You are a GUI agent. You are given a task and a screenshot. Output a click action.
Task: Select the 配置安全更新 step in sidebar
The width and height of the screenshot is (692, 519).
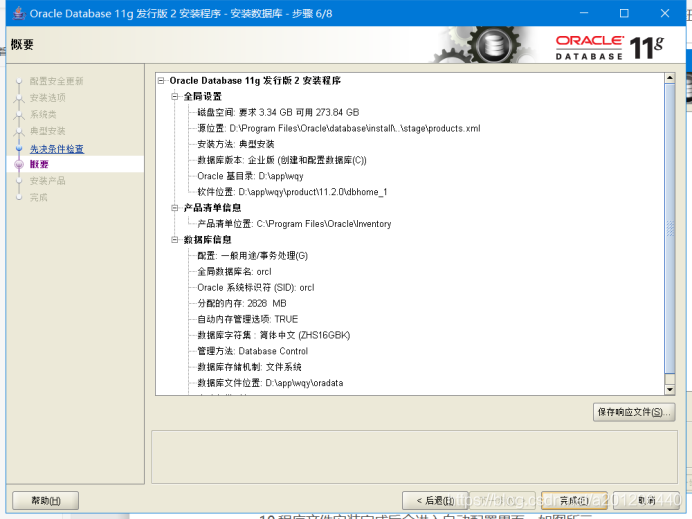(56, 81)
